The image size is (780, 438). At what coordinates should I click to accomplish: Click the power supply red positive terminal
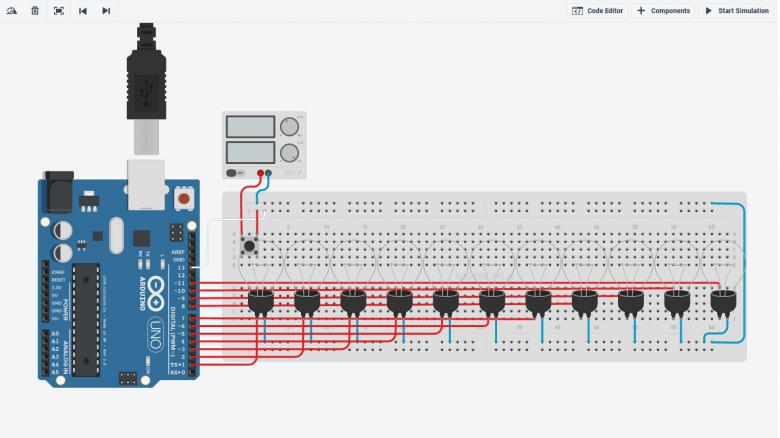(x=260, y=173)
